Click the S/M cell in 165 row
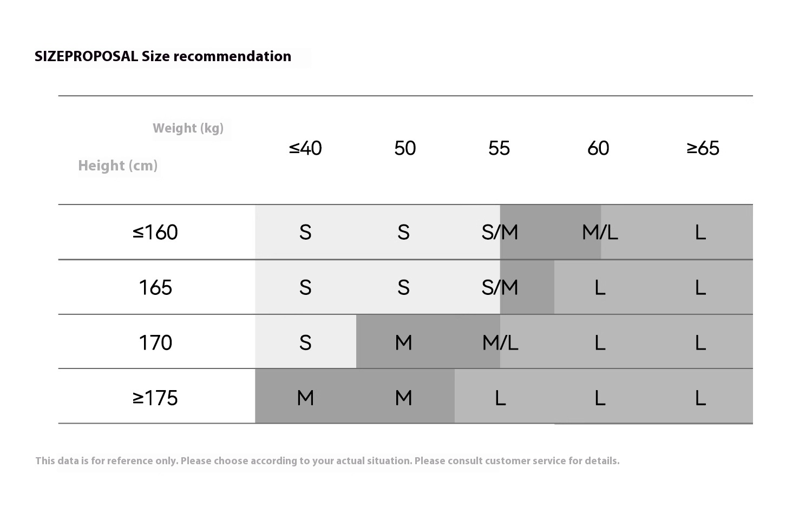This screenshot has width=812, height=514. click(500, 287)
